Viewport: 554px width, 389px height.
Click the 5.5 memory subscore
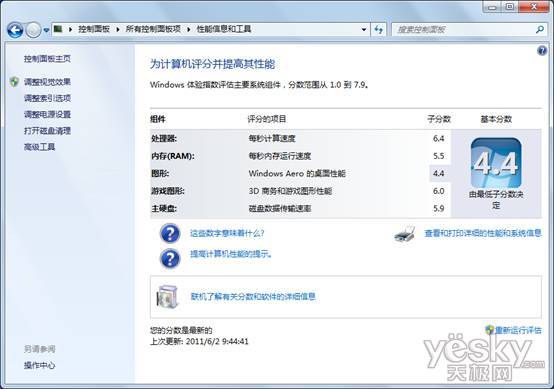(438, 156)
